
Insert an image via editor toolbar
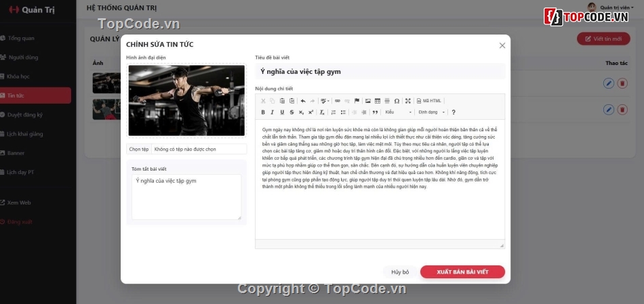click(x=368, y=101)
